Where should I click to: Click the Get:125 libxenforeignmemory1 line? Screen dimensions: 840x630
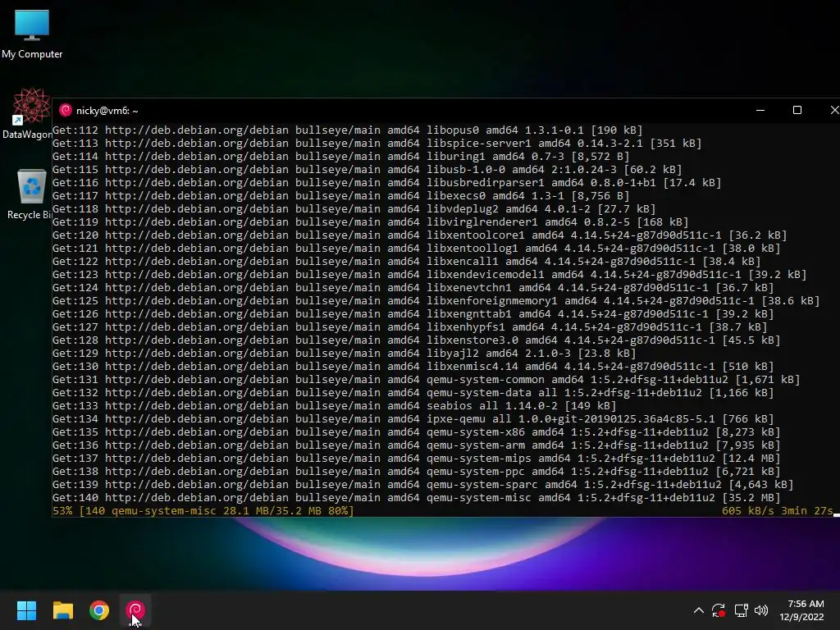pyautogui.click(x=436, y=300)
